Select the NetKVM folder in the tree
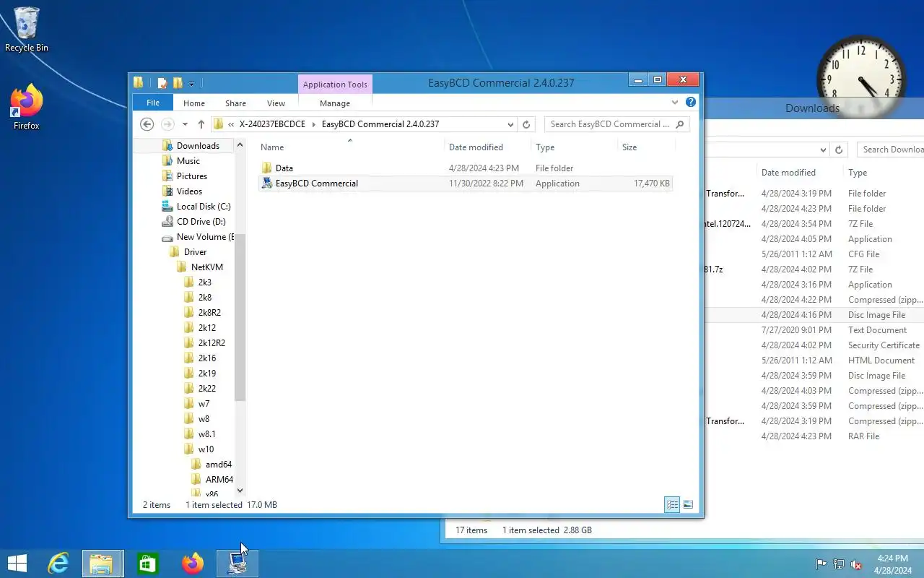 click(206, 267)
